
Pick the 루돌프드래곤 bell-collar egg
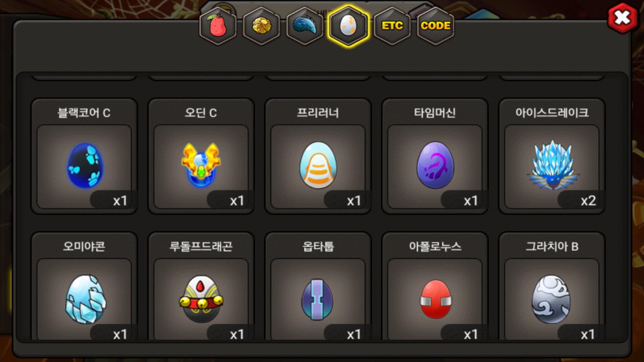tap(201, 299)
